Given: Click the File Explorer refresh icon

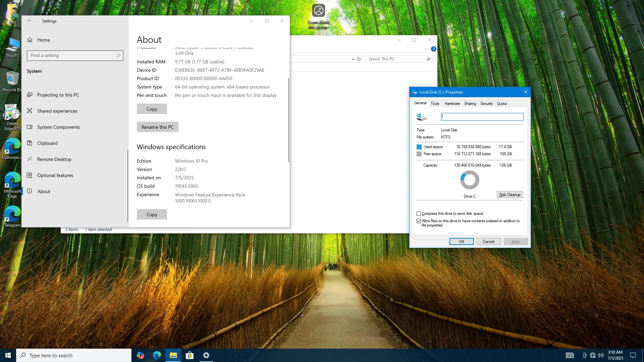Looking at the screenshot, I should (359, 59).
